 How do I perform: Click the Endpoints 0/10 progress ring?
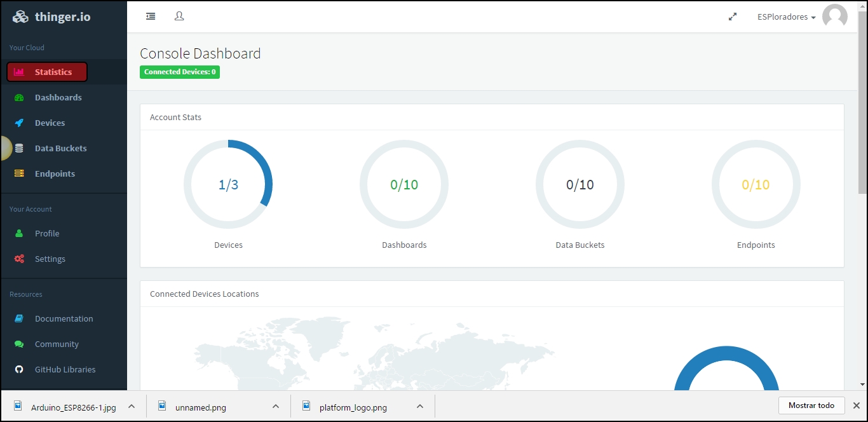756,184
